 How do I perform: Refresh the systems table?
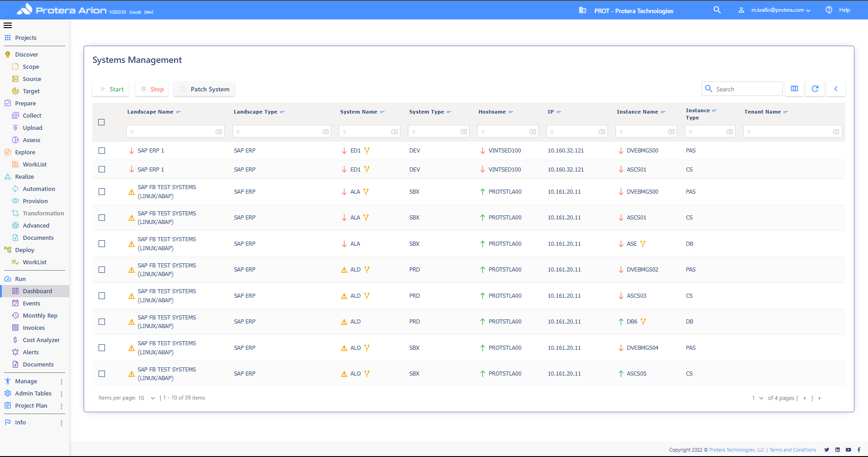pos(815,89)
